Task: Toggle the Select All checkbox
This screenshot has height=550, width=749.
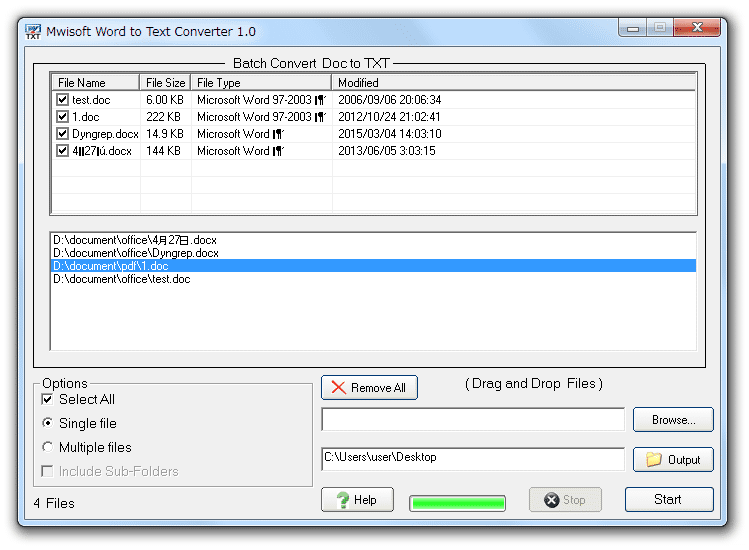Action: 47,399
